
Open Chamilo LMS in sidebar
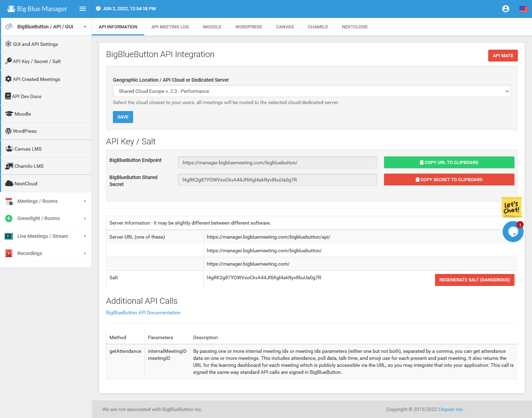46,166
